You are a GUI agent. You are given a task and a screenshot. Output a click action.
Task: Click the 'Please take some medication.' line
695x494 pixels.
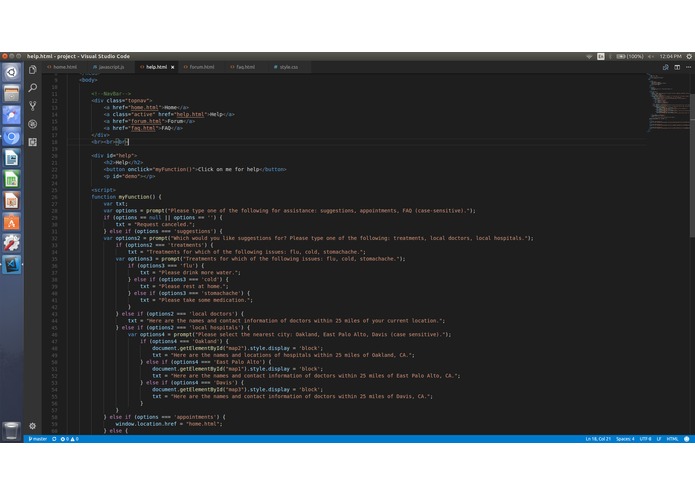197,300
